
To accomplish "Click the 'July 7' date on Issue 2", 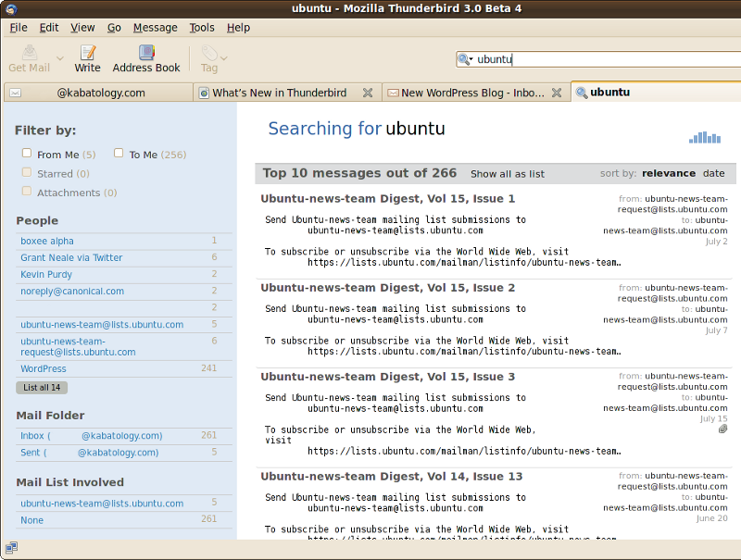I will [716, 330].
